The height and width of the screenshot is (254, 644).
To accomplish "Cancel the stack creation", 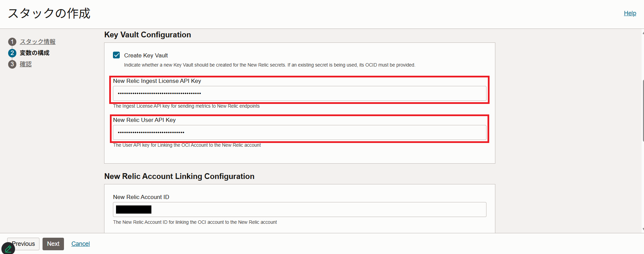I will click(81, 244).
